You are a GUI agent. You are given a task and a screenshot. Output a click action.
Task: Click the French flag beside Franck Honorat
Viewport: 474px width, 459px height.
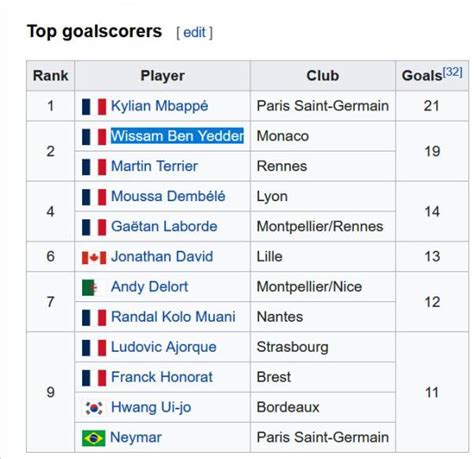[x=94, y=378]
